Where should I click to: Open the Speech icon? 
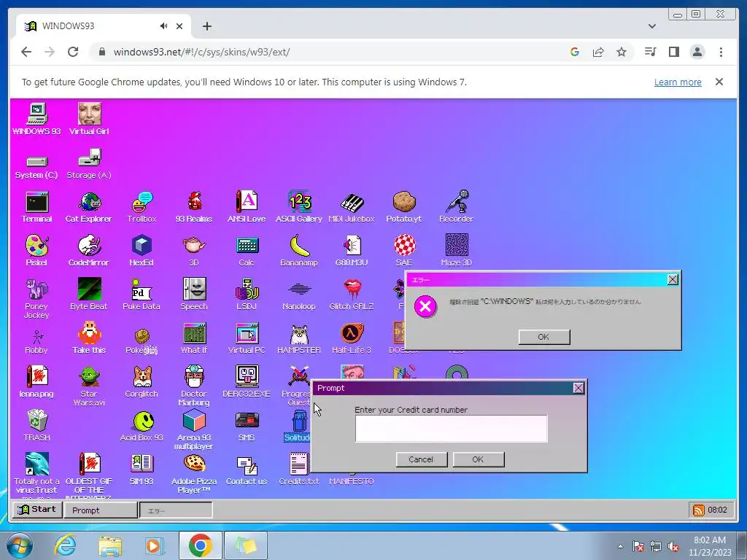click(x=194, y=295)
